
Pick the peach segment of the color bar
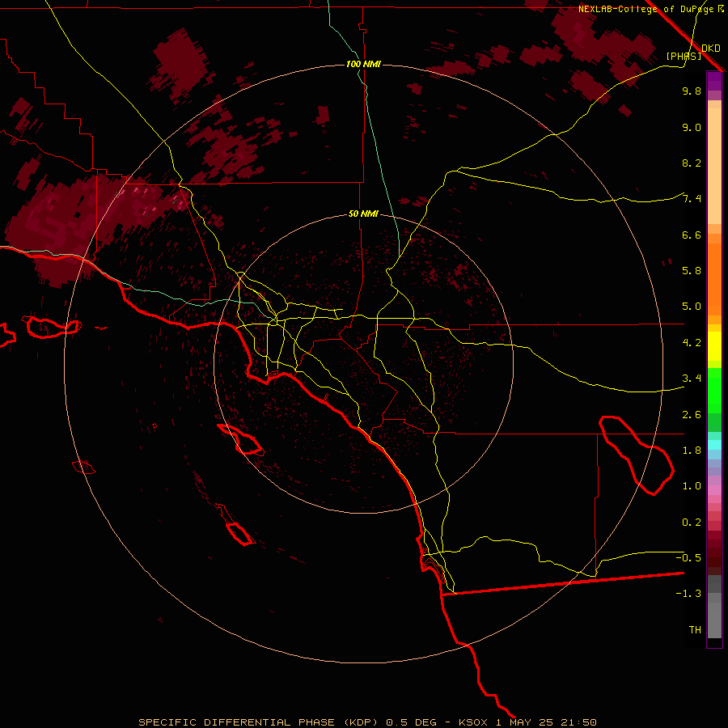pyautogui.click(x=714, y=163)
